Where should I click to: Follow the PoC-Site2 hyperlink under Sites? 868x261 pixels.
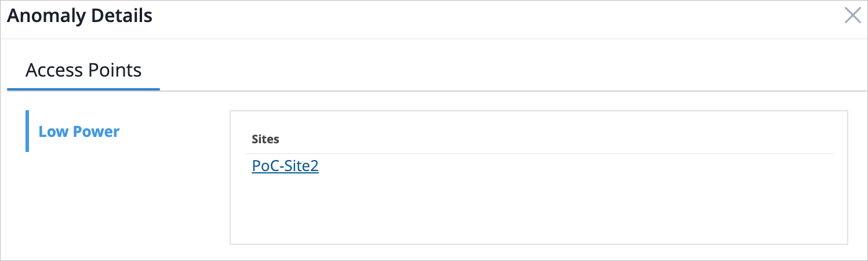point(285,166)
